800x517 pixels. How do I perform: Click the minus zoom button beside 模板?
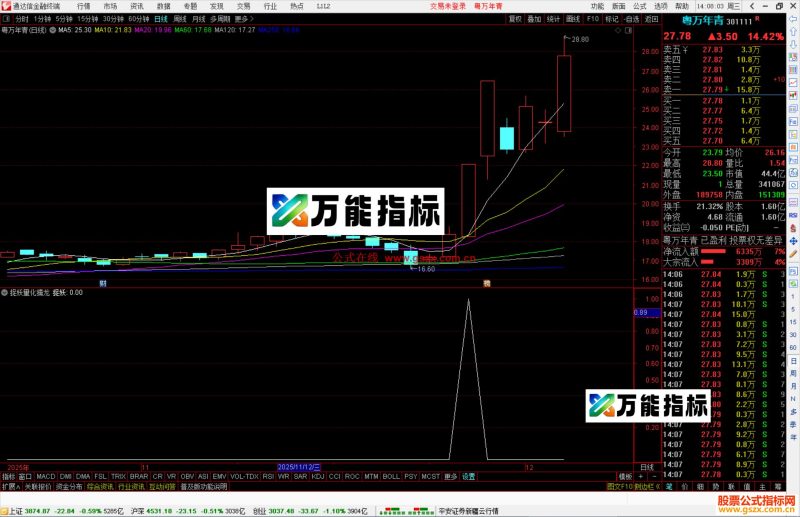tap(654, 476)
